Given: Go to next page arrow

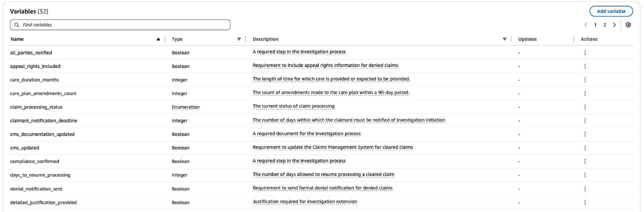Looking at the screenshot, I should (614, 24).
